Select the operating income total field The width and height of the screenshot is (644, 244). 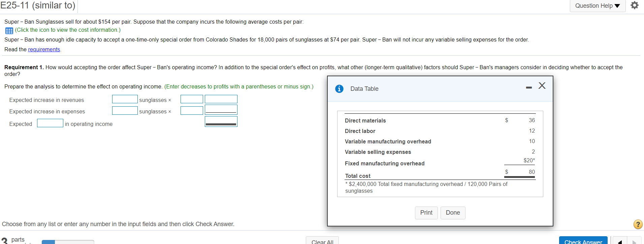(x=221, y=121)
